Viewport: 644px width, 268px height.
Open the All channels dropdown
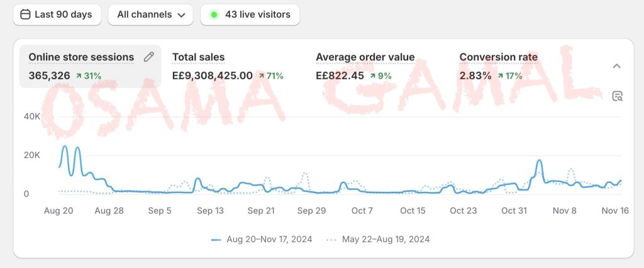click(x=150, y=14)
